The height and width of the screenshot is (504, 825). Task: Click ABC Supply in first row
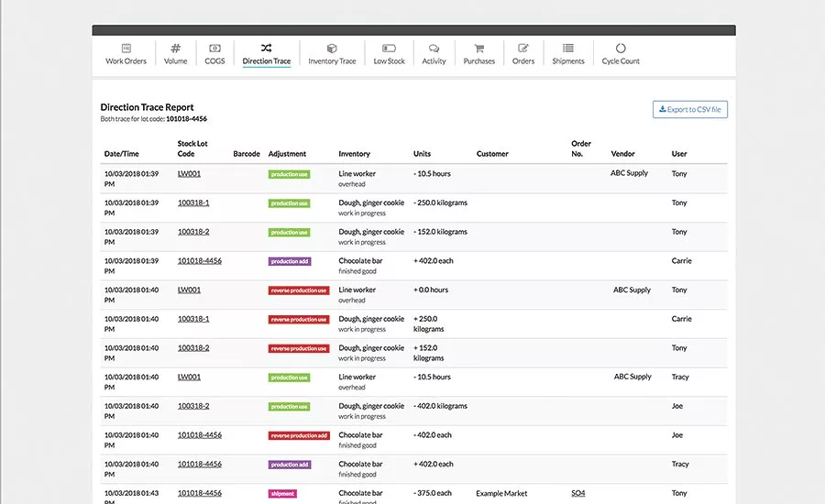[x=629, y=173]
